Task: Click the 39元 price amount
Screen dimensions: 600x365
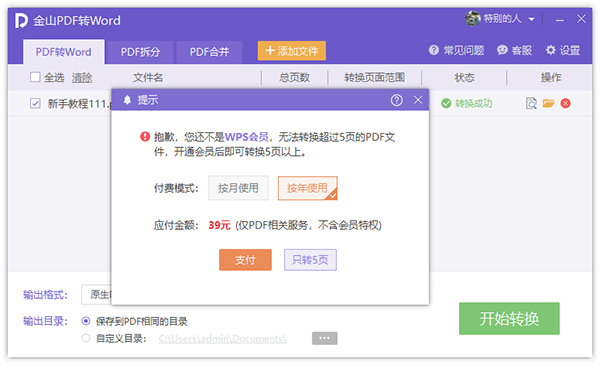Action: coord(219,225)
